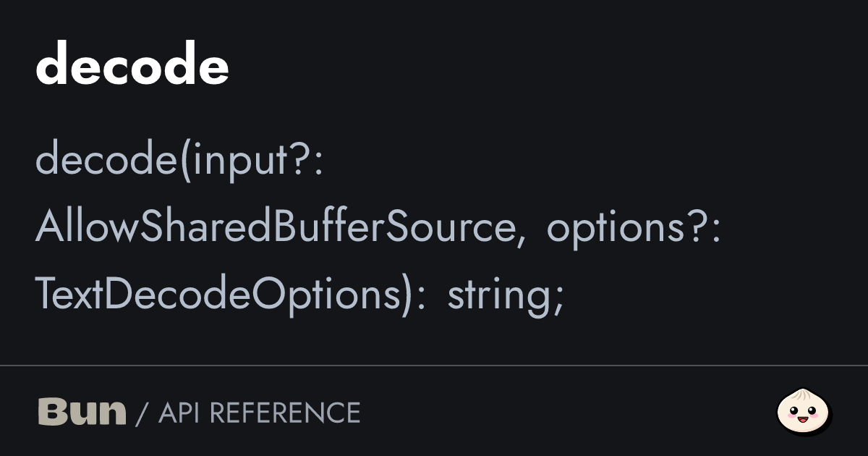Click the horizontal divider line above footer
Image resolution: width=868 pixels, height=456 pixels.
coord(434,366)
